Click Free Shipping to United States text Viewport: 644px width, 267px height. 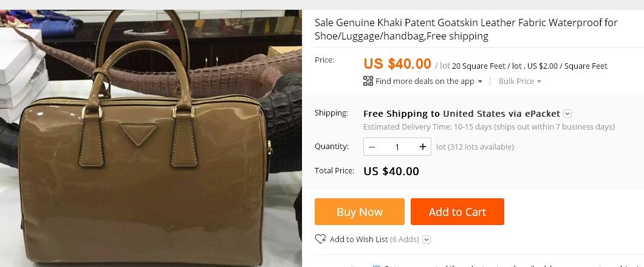pyautogui.click(x=462, y=114)
